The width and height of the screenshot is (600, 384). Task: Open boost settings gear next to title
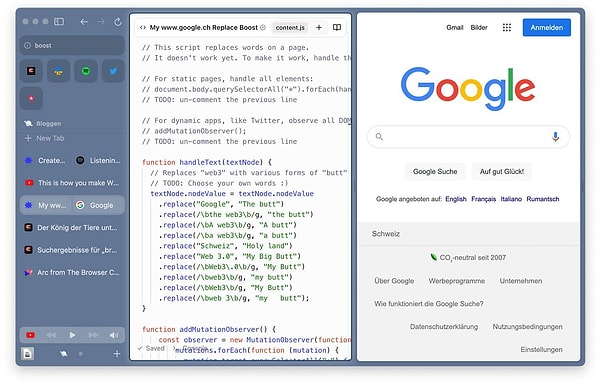(x=263, y=28)
